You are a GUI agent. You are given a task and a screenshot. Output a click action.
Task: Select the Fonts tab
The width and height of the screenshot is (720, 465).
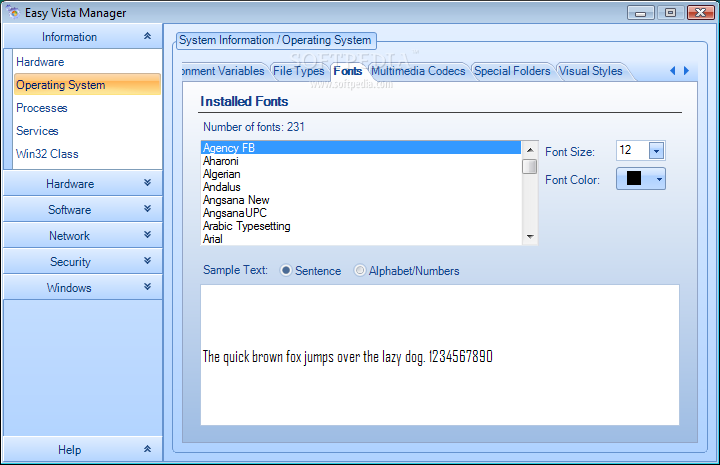coord(348,71)
